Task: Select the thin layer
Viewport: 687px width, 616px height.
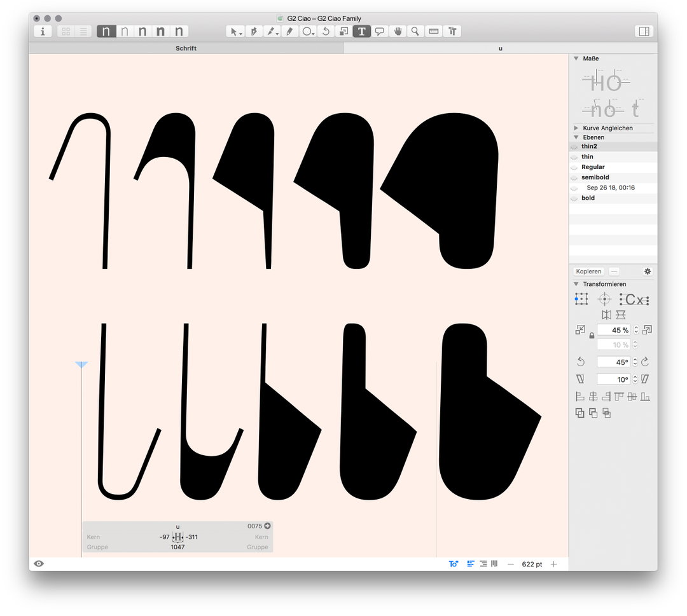Action: click(x=613, y=157)
